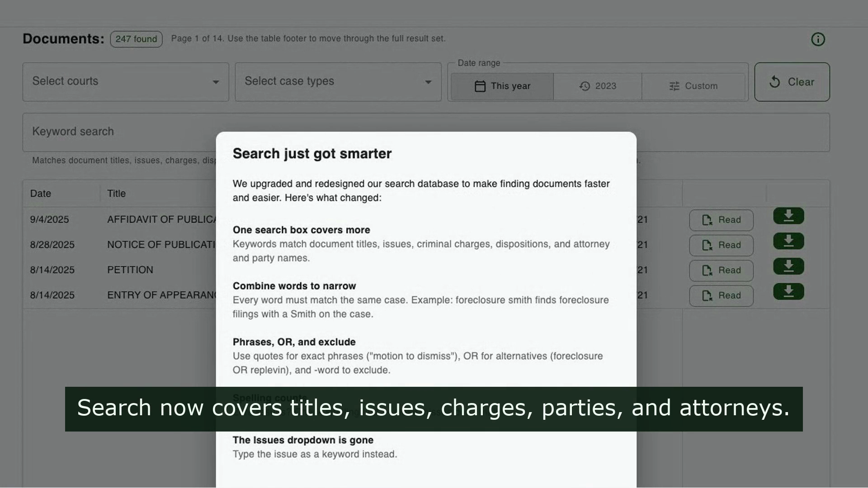Click 'One search box covers more' heading
Image resolution: width=868 pixels, height=488 pixels.
(302, 230)
